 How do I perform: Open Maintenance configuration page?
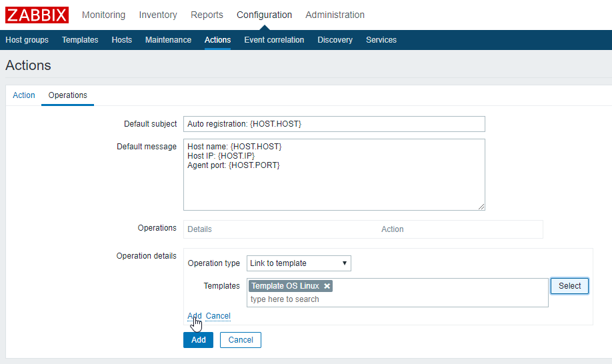[168, 40]
